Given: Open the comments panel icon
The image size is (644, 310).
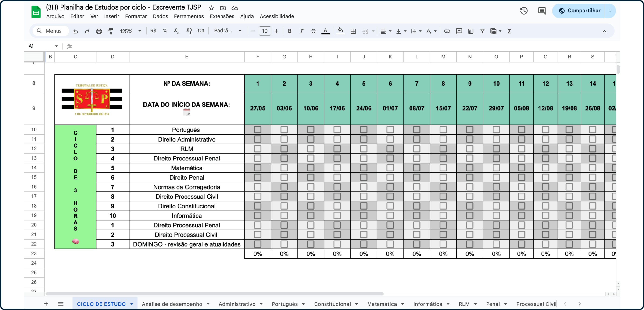Looking at the screenshot, I should tap(542, 11).
